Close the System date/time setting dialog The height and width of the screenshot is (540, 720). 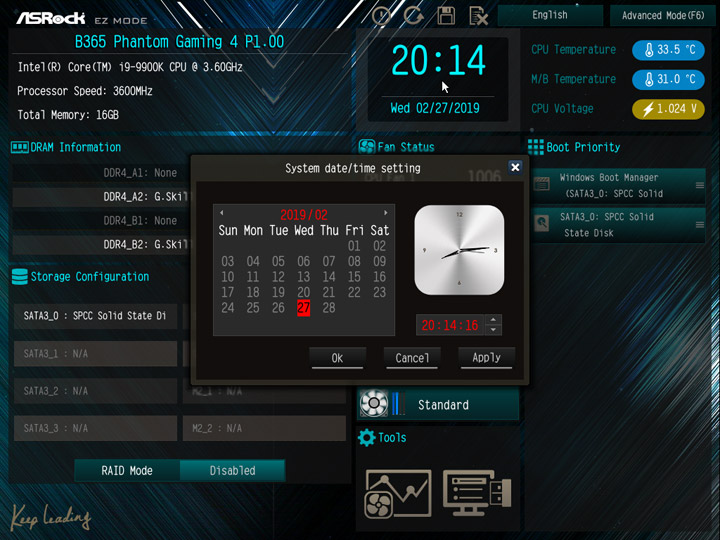(515, 167)
